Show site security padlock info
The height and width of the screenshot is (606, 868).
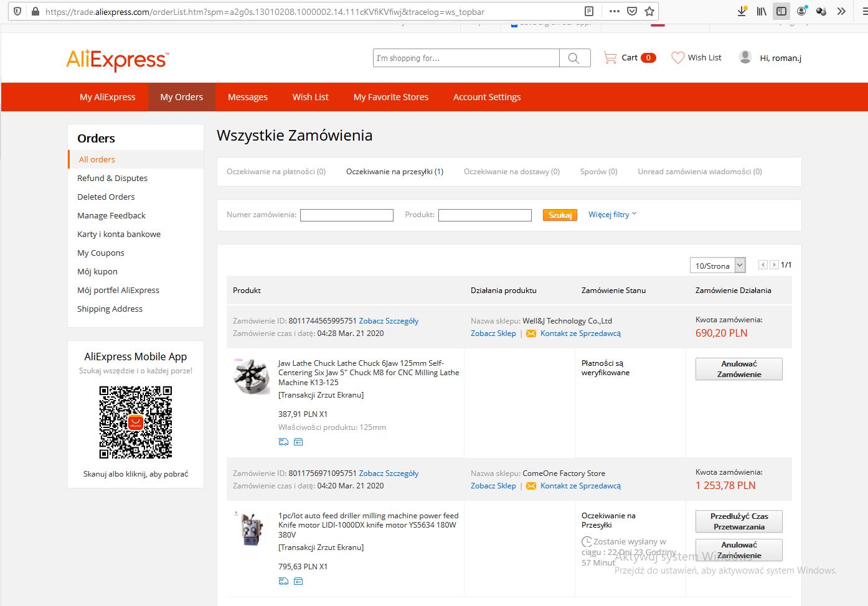point(35,11)
